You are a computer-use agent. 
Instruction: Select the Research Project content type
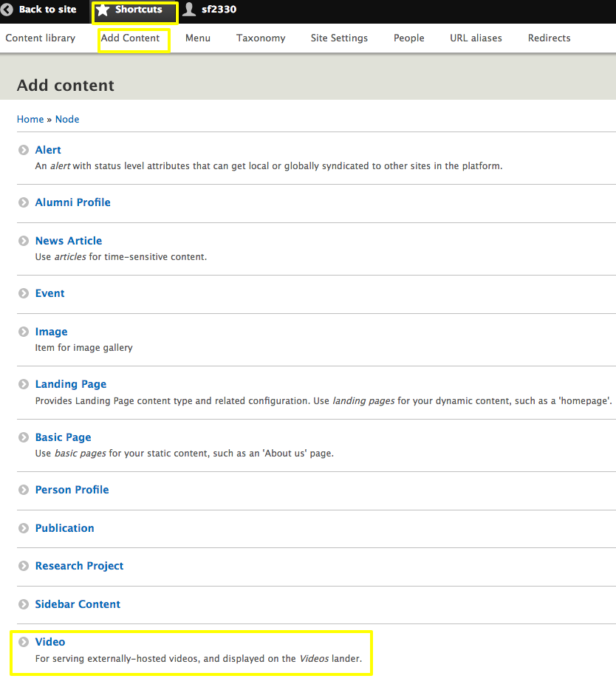coord(79,566)
